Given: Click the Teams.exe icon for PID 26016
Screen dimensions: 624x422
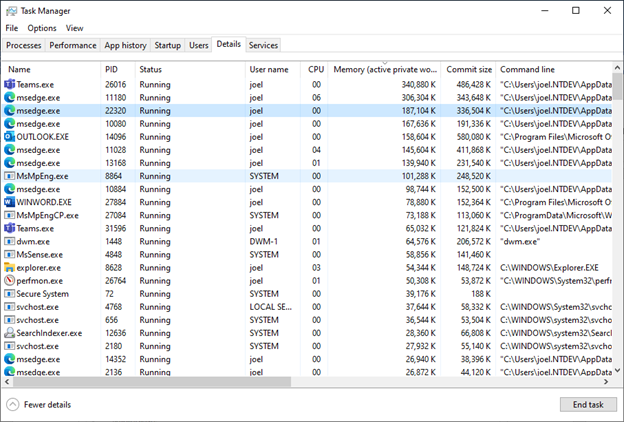Looking at the screenshot, I should (9, 84).
